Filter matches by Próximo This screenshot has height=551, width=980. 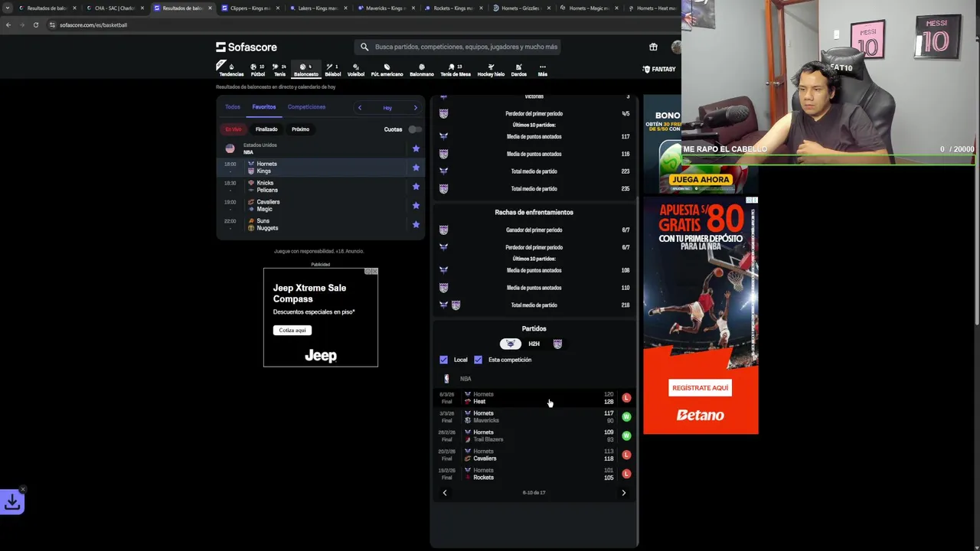300,129
